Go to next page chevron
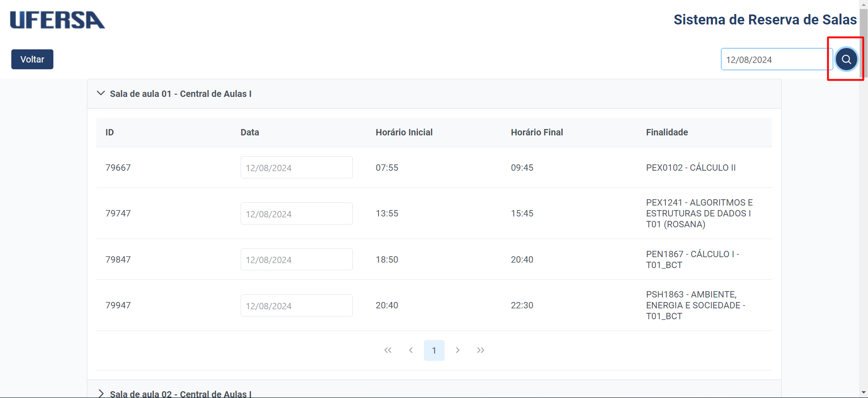This screenshot has width=868, height=398. [458, 350]
